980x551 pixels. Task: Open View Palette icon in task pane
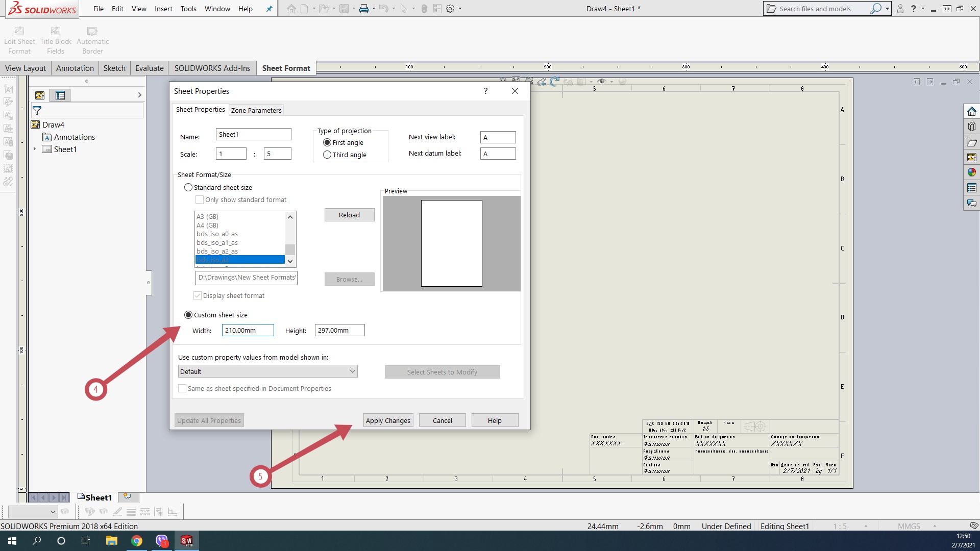(x=971, y=157)
